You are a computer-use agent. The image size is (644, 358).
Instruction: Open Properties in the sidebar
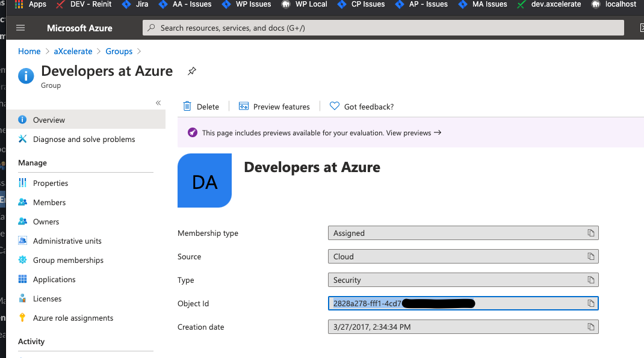(51, 183)
